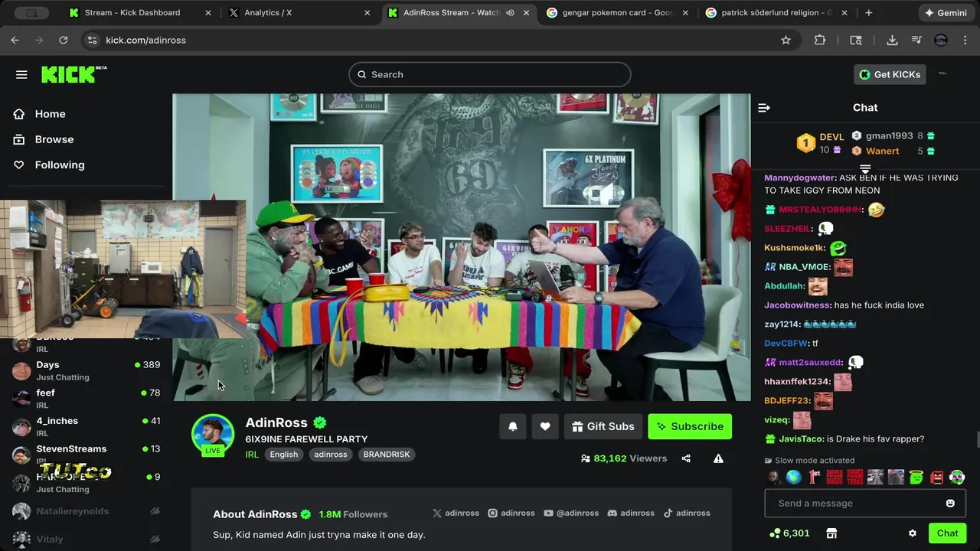Click the red angry face emote
The height and width of the screenshot is (551, 980).
tap(937, 478)
